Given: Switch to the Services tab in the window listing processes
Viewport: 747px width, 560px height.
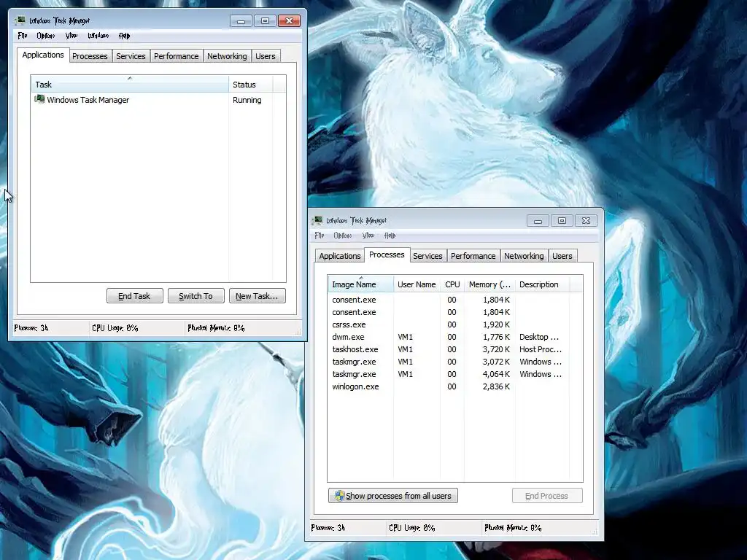Looking at the screenshot, I should pyautogui.click(x=427, y=256).
